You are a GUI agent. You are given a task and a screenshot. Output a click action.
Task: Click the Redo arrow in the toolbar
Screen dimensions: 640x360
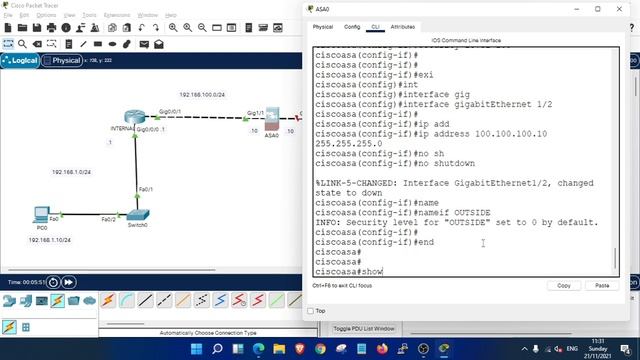coord(156,28)
